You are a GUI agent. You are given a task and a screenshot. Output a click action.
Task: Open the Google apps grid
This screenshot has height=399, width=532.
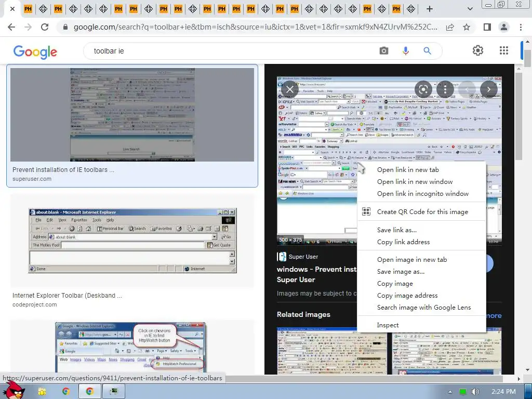(x=504, y=50)
